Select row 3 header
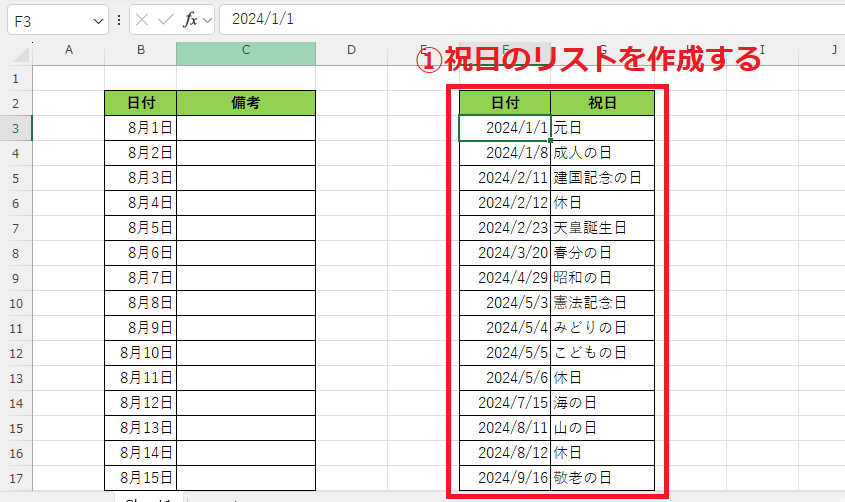Image resolution: width=845 pixels, height=502 pixels. click(16, 128)
